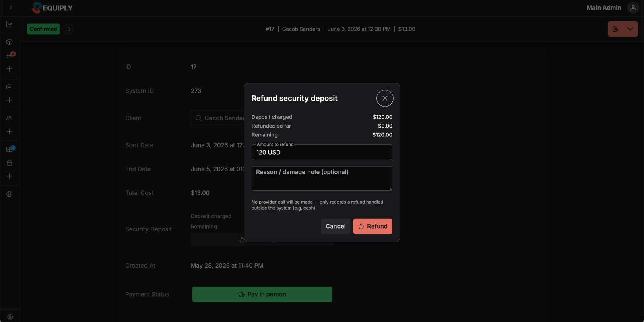Click the 'Security Deposit' field label

[x=149, y=229]
